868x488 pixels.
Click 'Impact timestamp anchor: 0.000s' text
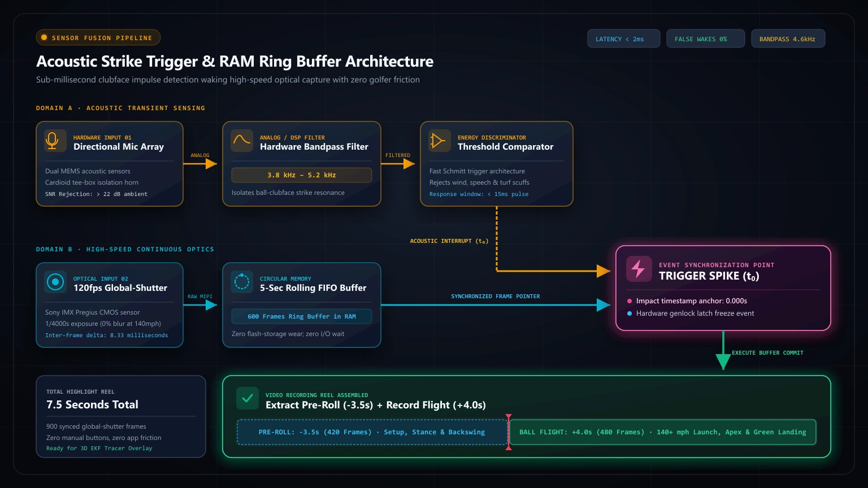click(692, 301)
